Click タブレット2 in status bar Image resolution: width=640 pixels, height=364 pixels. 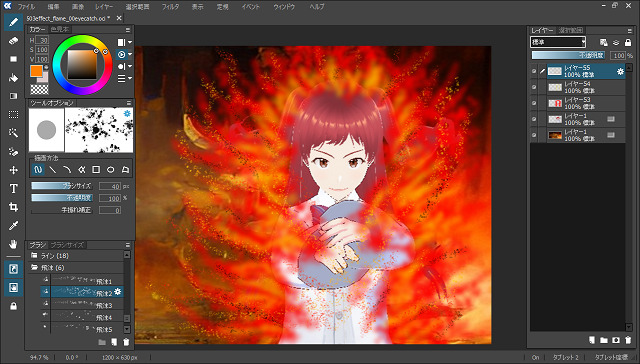[x=565, y=357]
